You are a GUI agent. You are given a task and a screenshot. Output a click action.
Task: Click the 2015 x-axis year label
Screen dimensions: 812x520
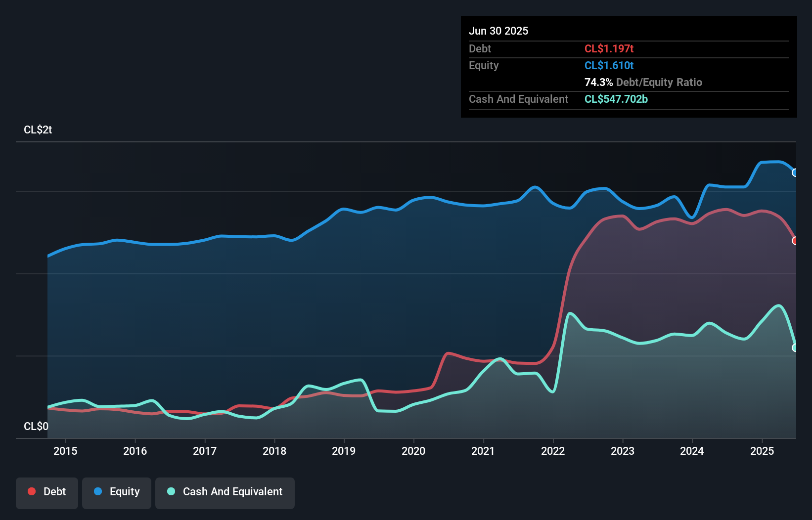click(65, 451)
